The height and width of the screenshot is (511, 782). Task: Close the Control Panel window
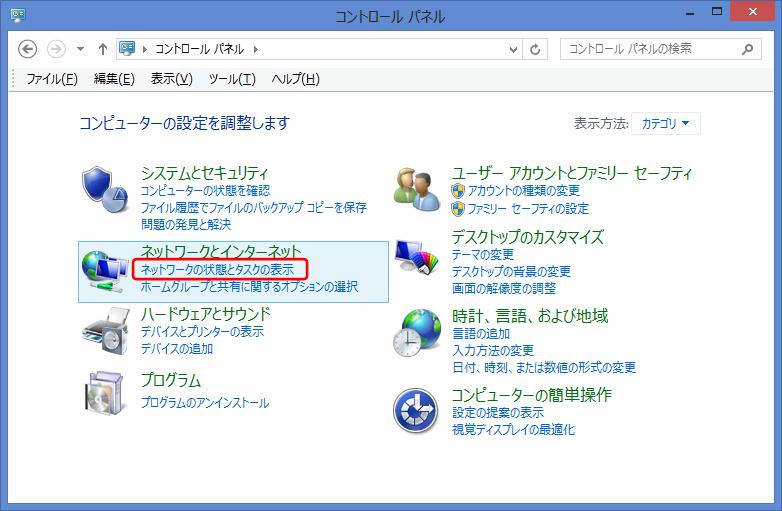click(x=753, y=11)
